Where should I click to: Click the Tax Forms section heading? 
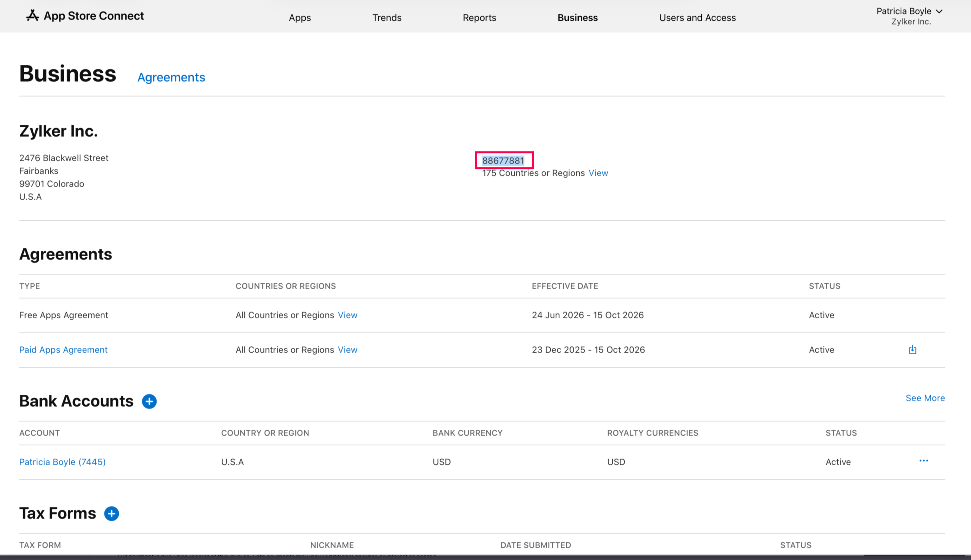pos(58,513)
